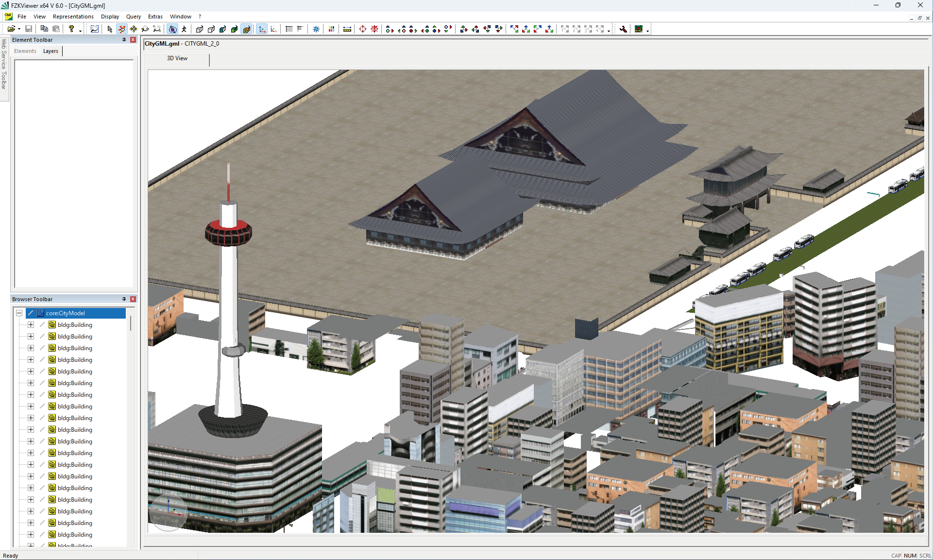
Task: Open settings with the wrench icon
Action: click(x=623, y=29)
